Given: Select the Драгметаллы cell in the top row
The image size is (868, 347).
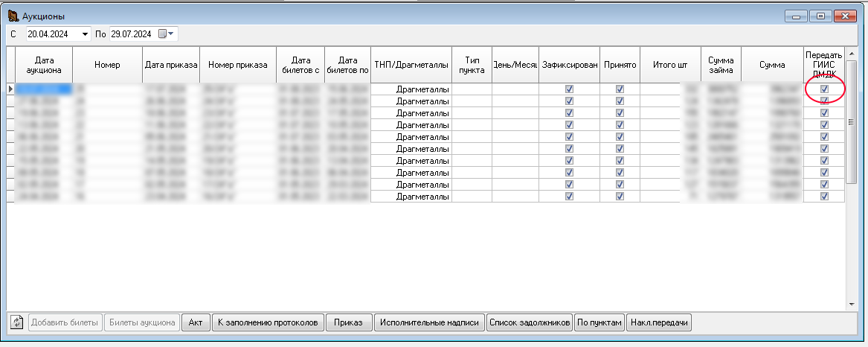Looking at the screenshot, I should point(411,89).
